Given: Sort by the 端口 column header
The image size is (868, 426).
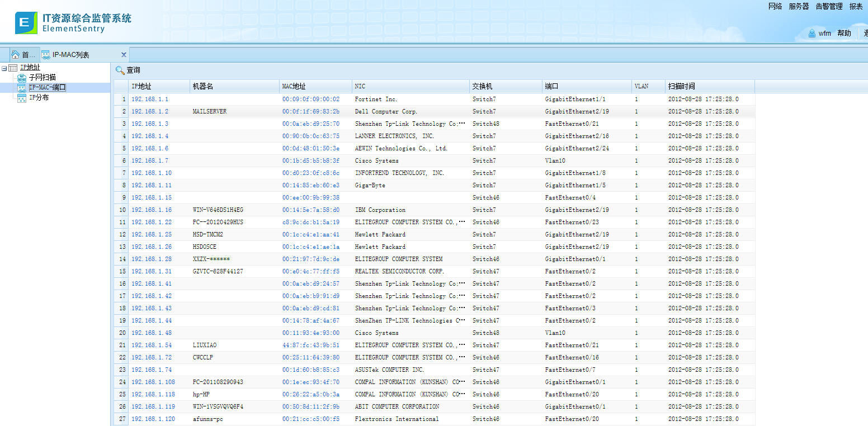Looking at the screenshot, I should coord(587,86).
